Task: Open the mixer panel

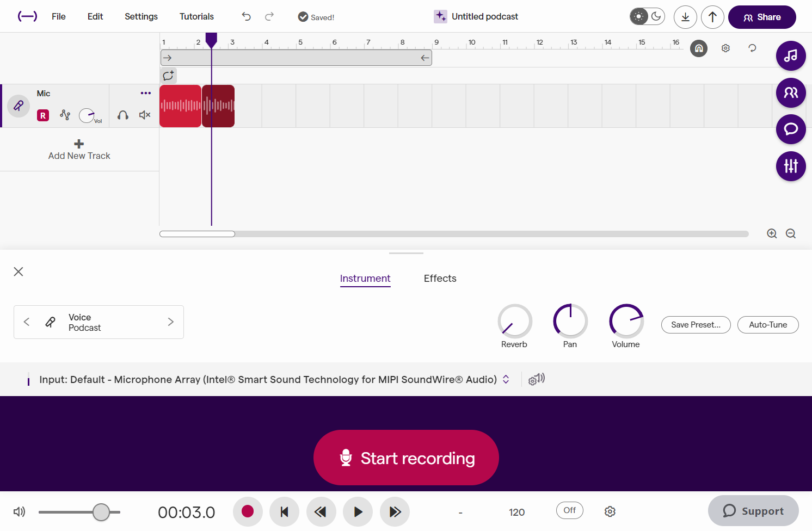Action: click(x=791, y=166)
